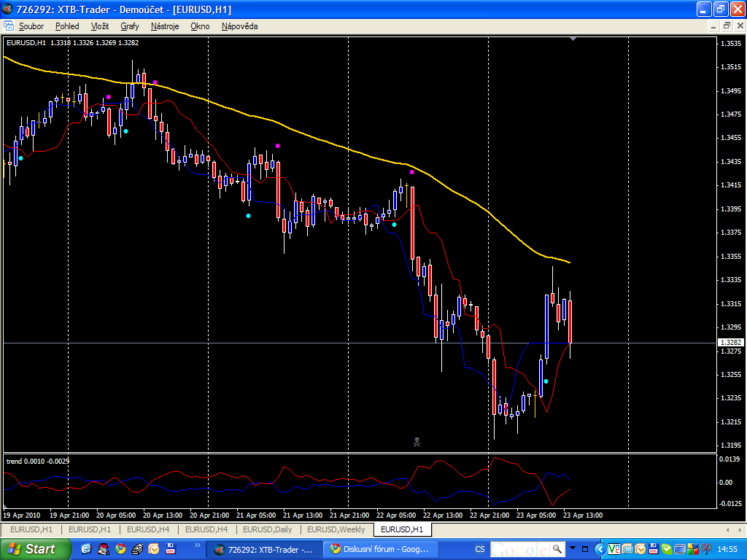Click the skull marker on the chart

[417, 442]
